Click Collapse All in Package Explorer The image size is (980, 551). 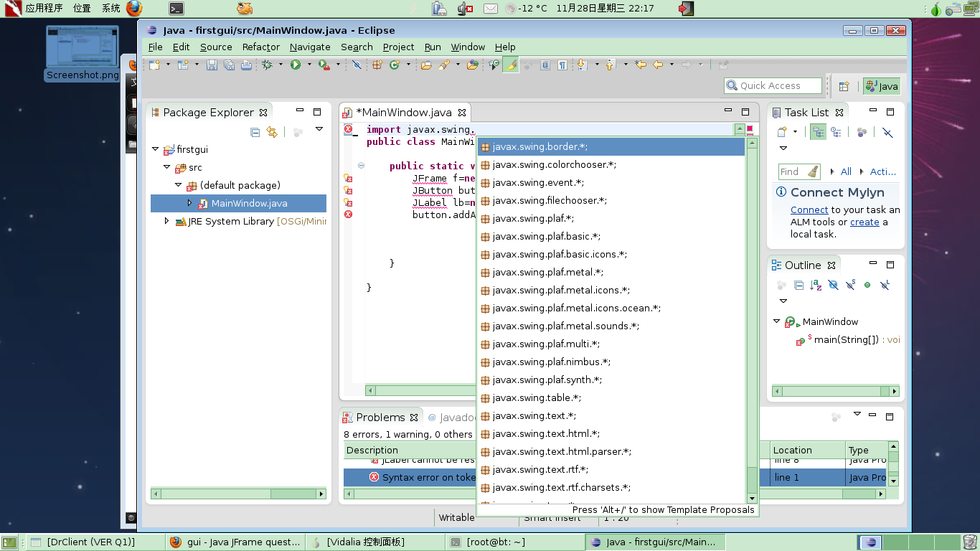tap(255, 132)
